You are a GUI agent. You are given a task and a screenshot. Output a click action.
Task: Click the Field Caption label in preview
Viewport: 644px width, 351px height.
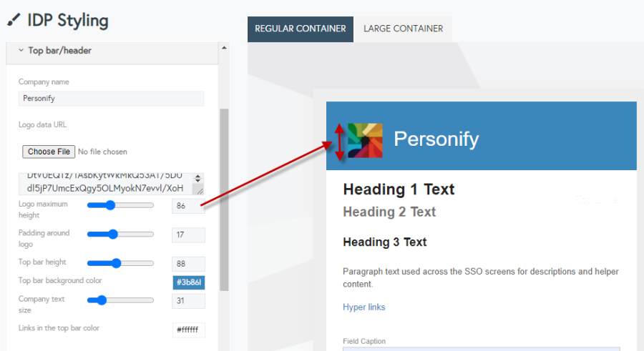pos(364,341)
